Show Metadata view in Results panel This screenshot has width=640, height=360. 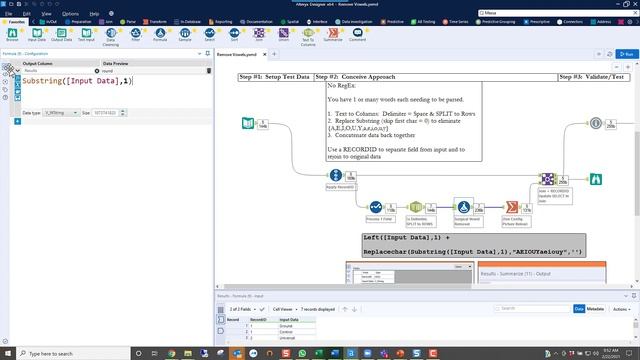[595, 309]
